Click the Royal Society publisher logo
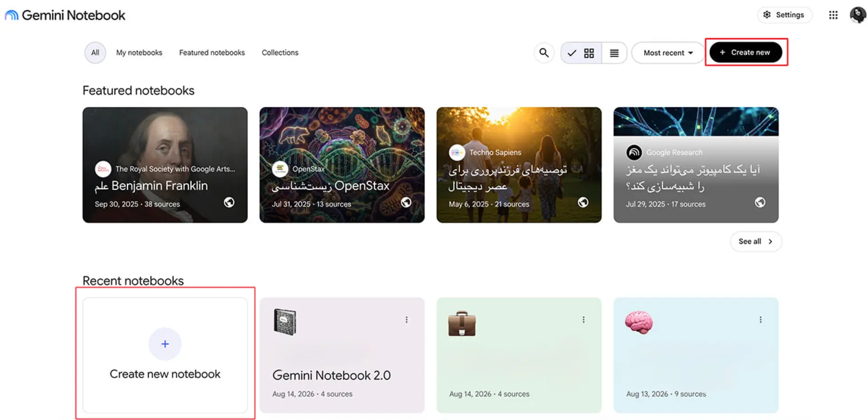868x420 pixels. pyautogui.click(x=103, y=169)
